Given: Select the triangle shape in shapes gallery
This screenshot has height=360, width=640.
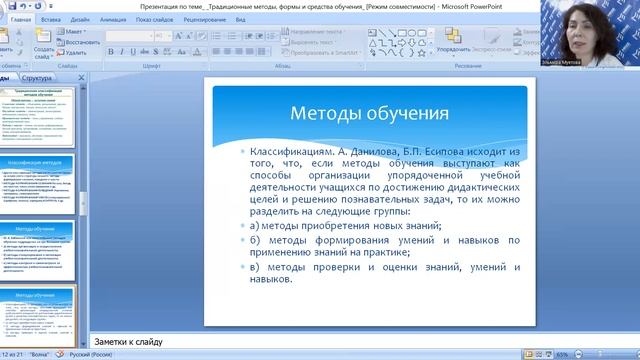Looking at the screenshot, I should pyautogui.click(x=372, y=43).
